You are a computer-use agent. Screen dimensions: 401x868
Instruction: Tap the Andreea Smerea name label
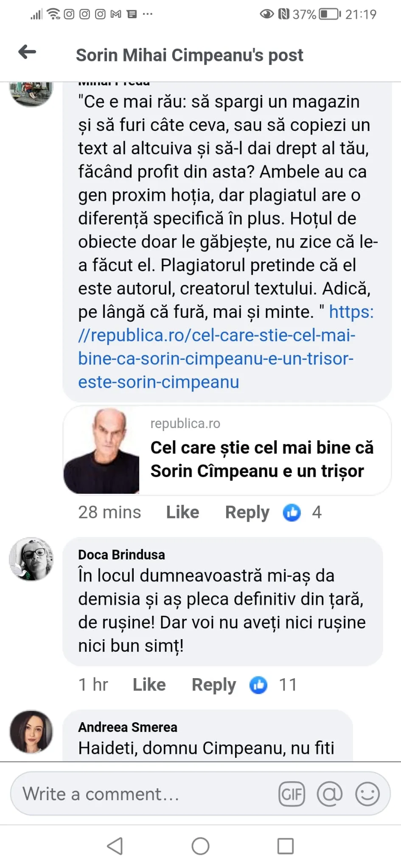coord(127,727)
